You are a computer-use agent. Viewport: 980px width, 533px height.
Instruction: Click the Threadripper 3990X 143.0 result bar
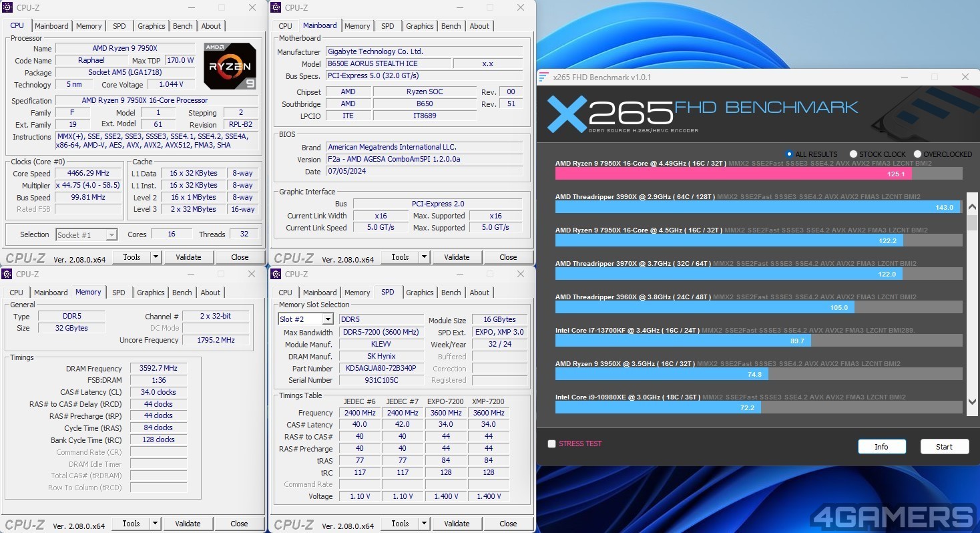click(x=757, y=207)
